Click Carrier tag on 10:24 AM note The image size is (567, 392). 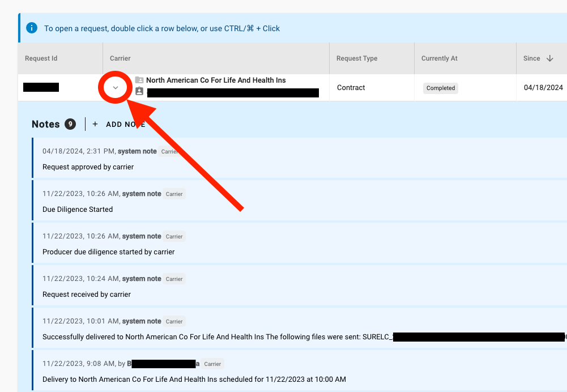(174, 279)
